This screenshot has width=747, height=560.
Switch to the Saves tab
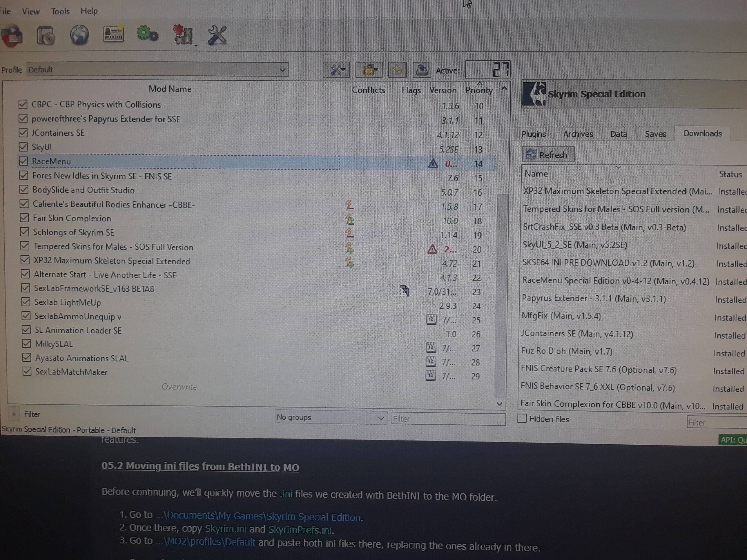pyautogui.click(x=655, y=134)
